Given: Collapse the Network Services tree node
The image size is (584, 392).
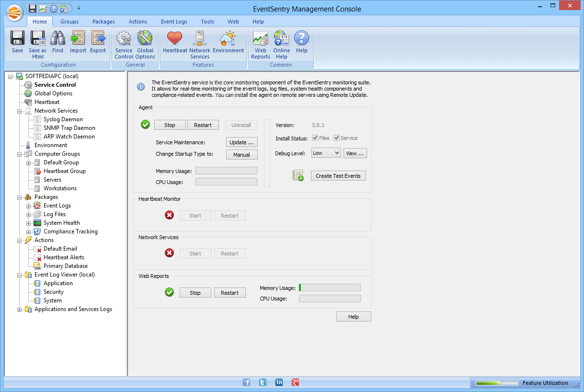Looking at the screenshot, I should (20, 111).
